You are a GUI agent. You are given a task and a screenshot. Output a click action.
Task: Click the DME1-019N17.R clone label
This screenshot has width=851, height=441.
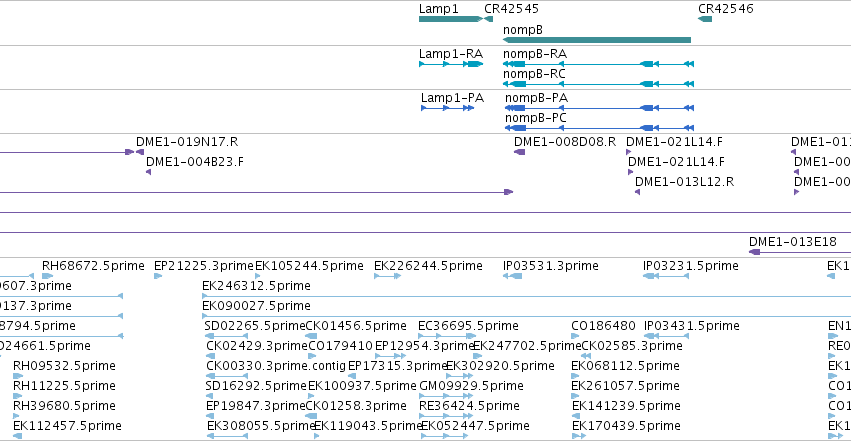click(187, 142)
